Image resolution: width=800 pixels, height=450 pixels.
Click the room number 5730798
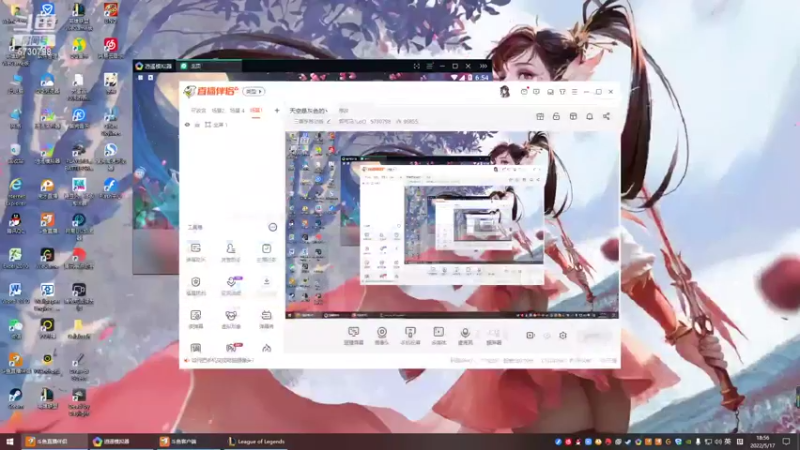coord(380,122)
